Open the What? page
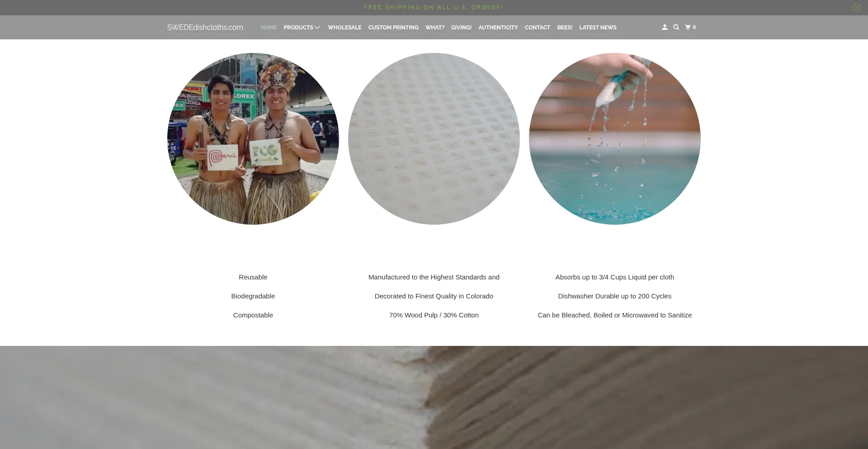Image resolution: width=868 pixels, height=449 pixels. [x=434, y=28]
